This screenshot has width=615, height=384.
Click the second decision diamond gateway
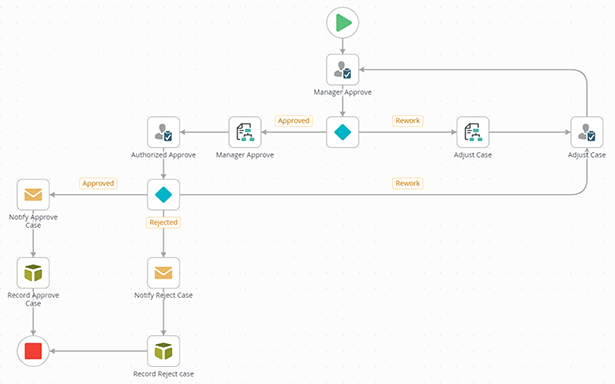[164, 195]
